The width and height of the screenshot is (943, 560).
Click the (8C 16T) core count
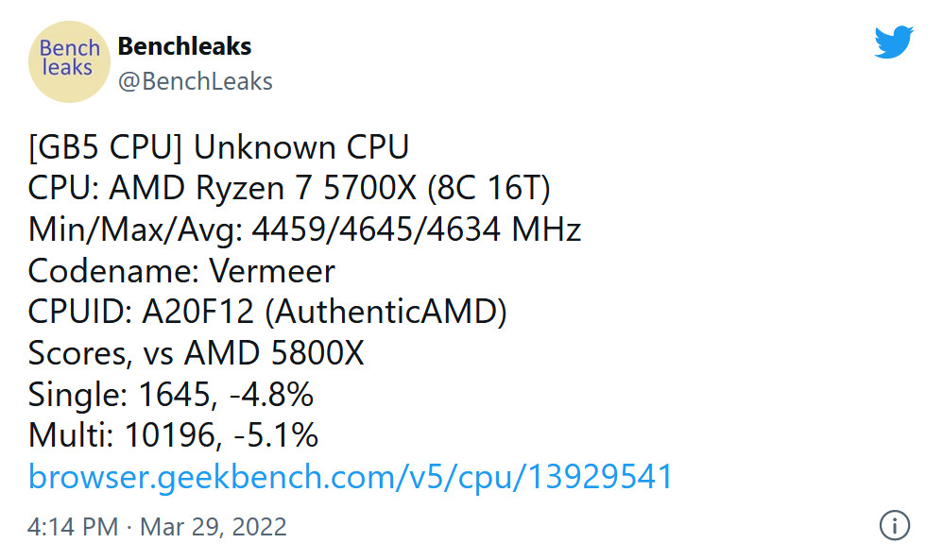coord(489,188)
